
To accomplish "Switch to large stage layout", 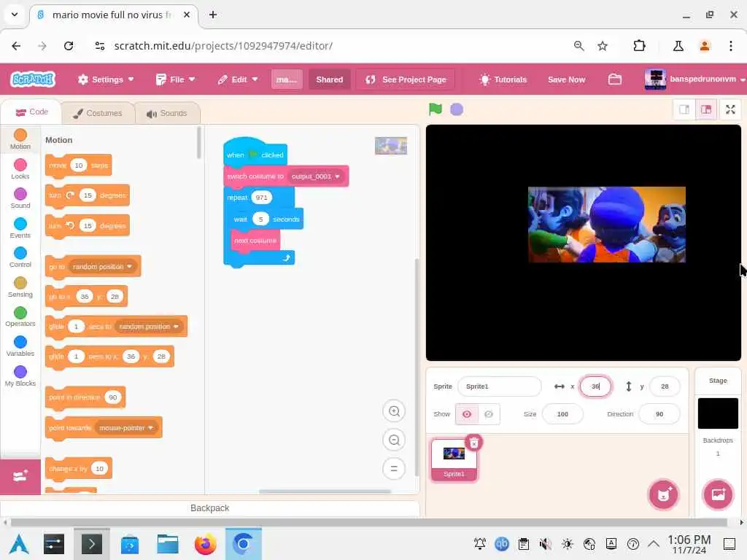I will pos(706,109).
